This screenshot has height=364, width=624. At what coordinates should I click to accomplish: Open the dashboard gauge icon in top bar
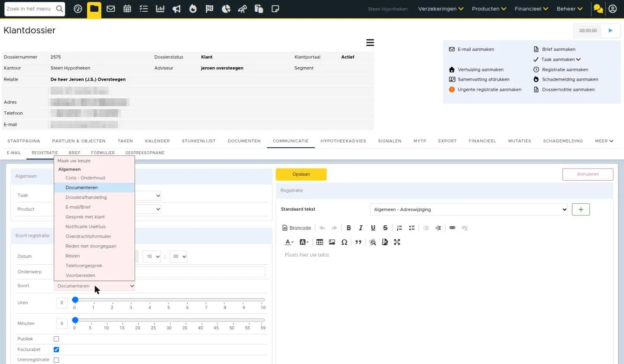(x=78, y=9)
